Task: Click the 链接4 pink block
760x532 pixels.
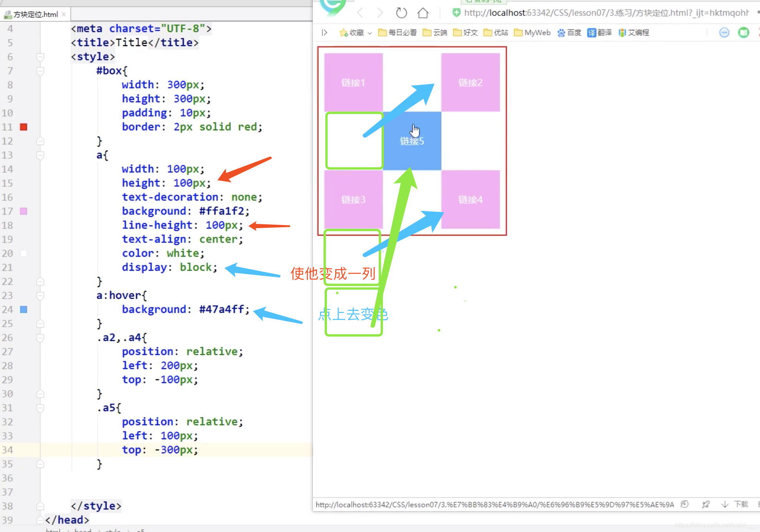Action: pos(471,200)
